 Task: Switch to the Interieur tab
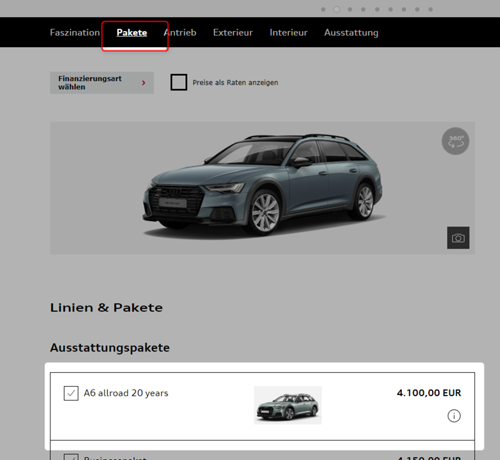[x=288, y=32]
